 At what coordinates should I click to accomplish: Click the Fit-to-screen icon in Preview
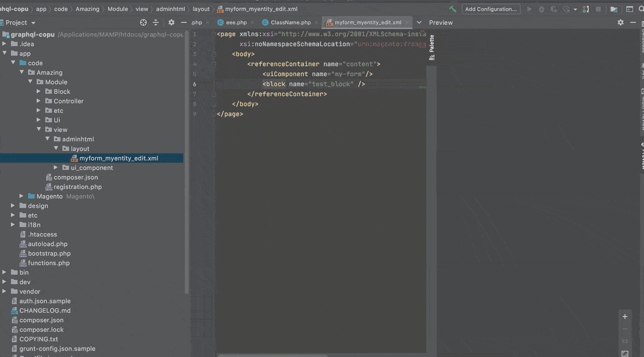pos(625,354)
